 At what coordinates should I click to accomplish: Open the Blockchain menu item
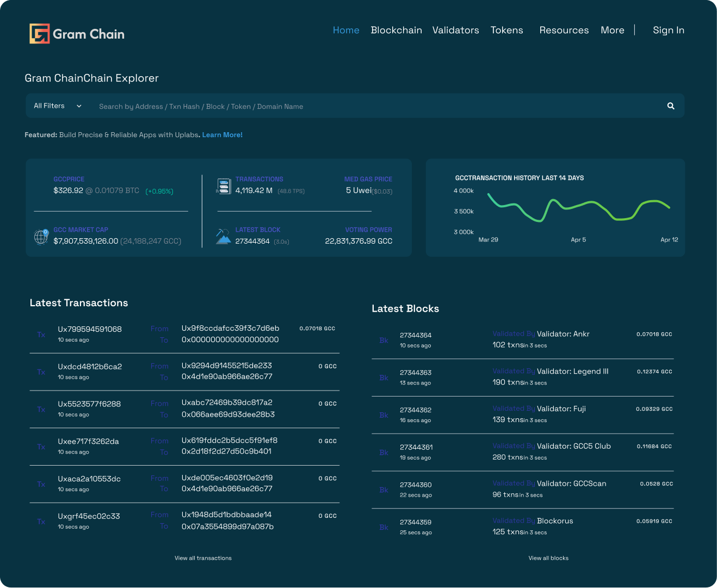tap(396, 30)
